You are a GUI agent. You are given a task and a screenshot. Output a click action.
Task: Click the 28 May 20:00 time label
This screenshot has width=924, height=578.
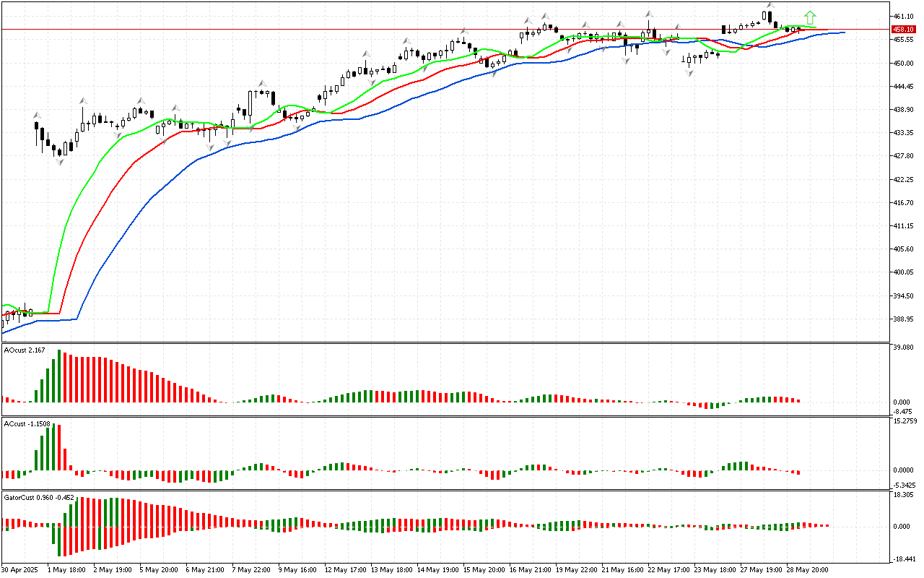tap(806, 570)
